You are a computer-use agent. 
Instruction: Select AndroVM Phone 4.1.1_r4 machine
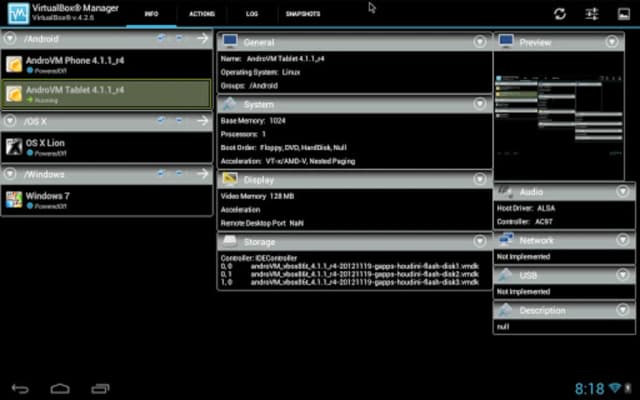click(107, 64)
